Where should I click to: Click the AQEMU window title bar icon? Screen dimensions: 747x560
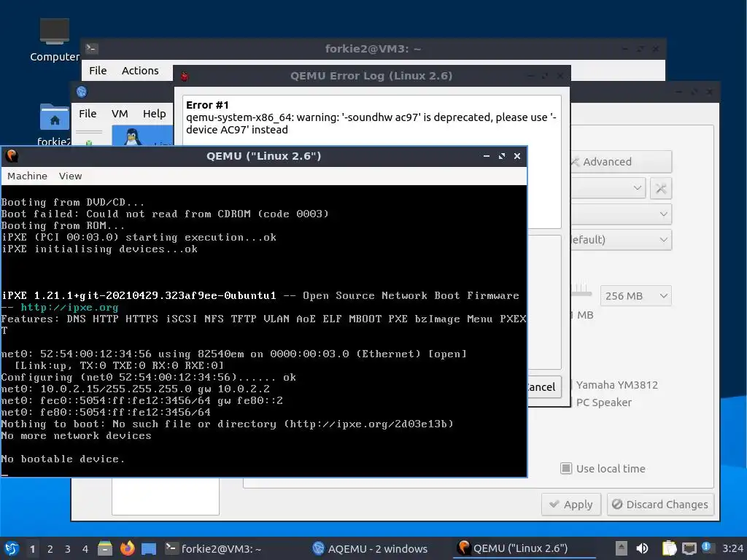82,91
